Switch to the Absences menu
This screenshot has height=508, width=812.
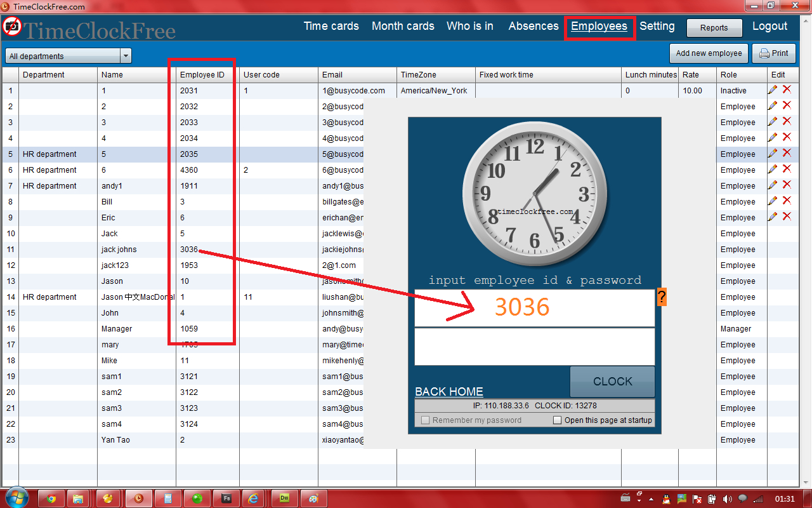coord(534,26)
